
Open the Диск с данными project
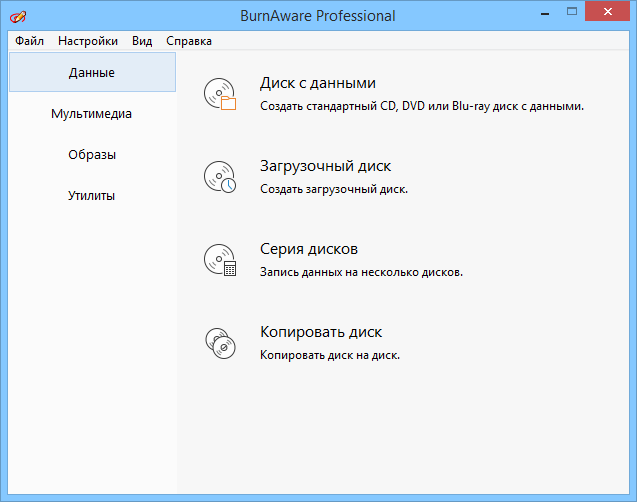[317, 83]
